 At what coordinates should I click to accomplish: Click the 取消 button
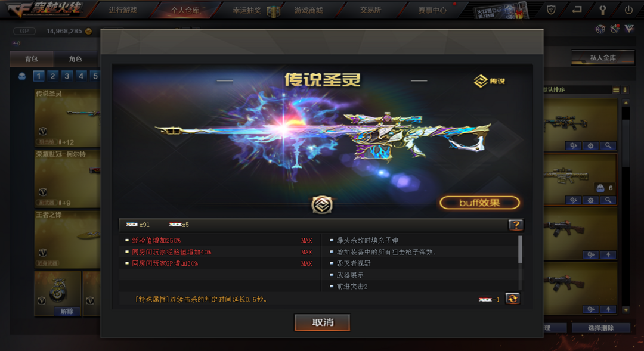(323, 322)
